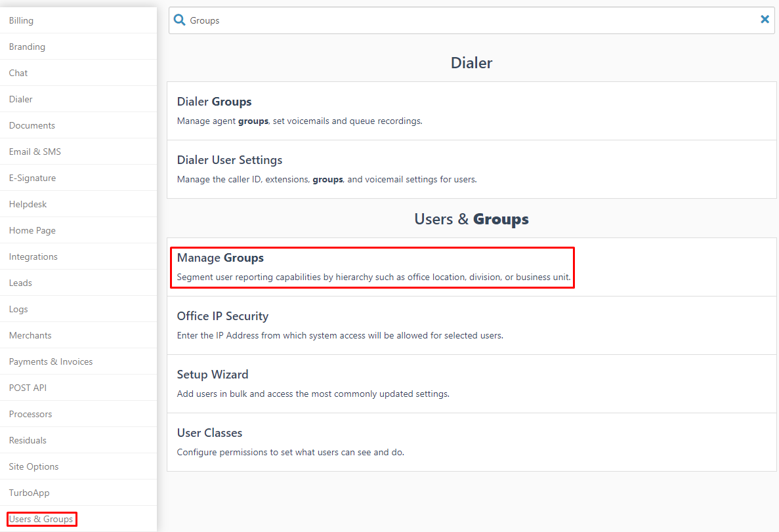The image size is (779, 532).
Task: Focus the settings search field
Action: click(x=471, y=20)
